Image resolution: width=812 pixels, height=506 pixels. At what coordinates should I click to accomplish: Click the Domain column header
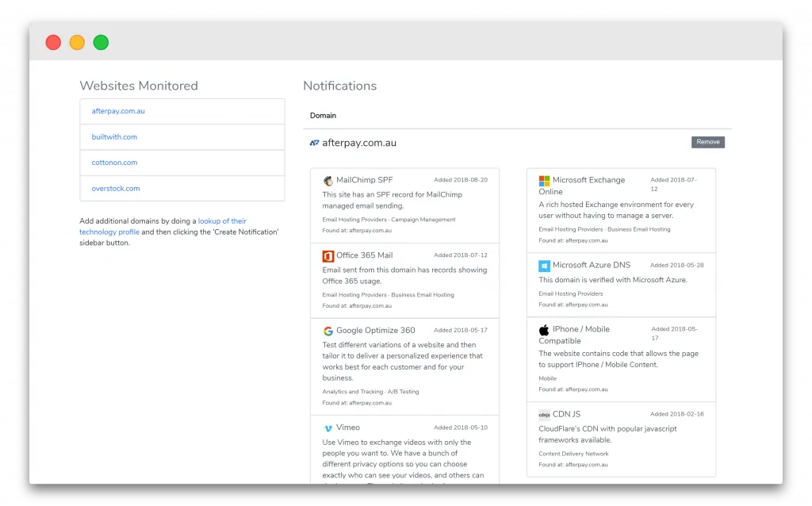(323, 116)
